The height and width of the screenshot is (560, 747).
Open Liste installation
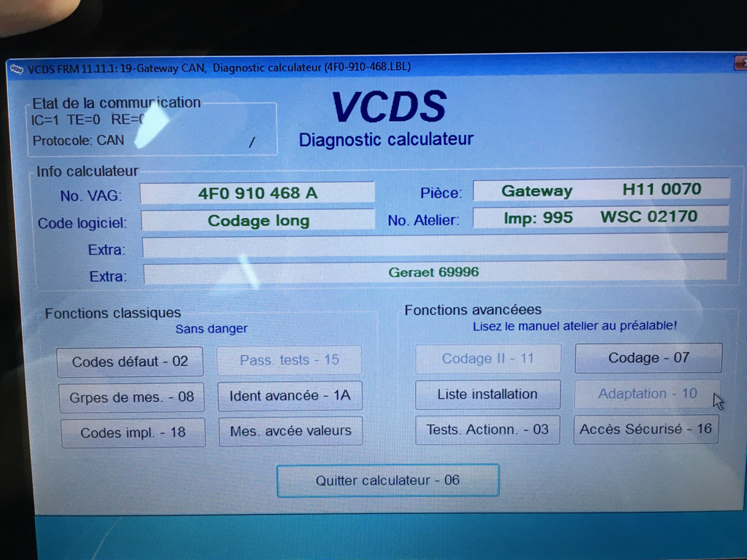coord(488,394)
